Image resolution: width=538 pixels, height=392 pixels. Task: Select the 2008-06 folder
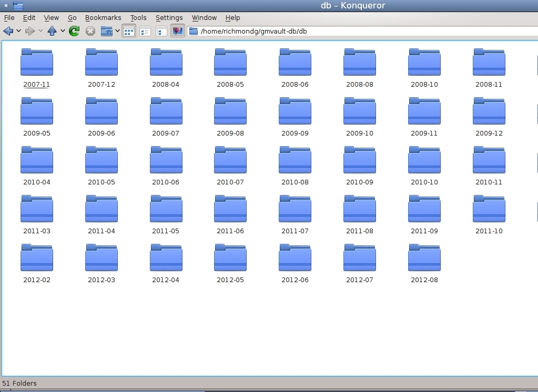coord(295,62)
